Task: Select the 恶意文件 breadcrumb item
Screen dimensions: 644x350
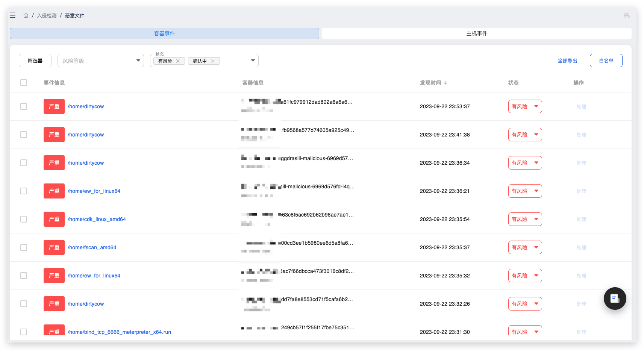Action: 75,15
